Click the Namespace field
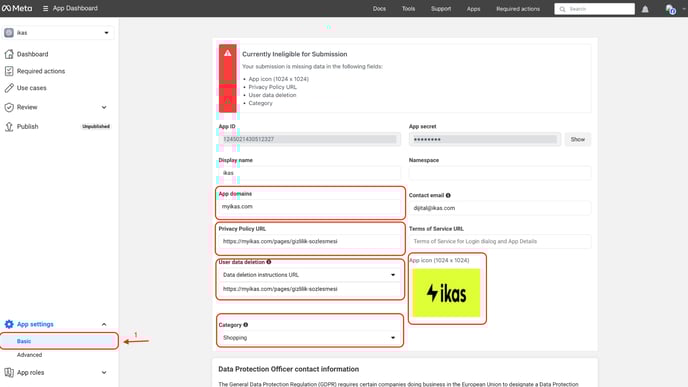Image resolution: width=688 pixels, height=387 pixels. tap(500, 173)
